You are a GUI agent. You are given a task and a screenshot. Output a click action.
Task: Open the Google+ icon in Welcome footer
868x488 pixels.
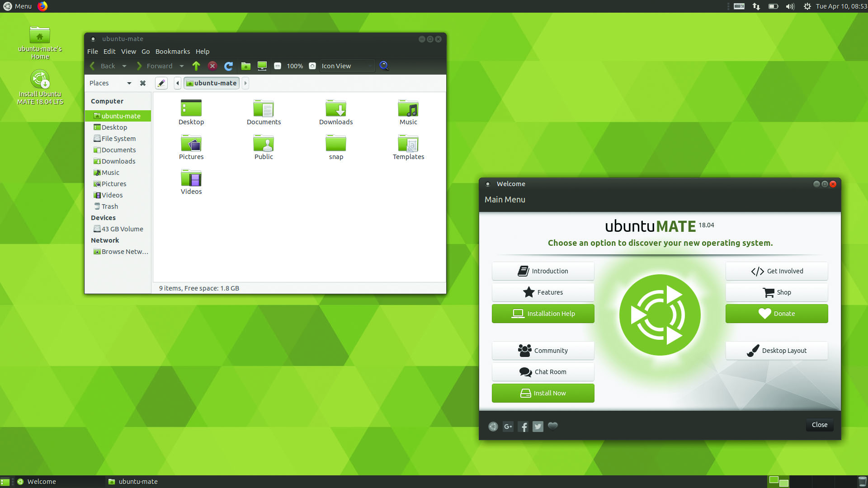tap(508, 427)
